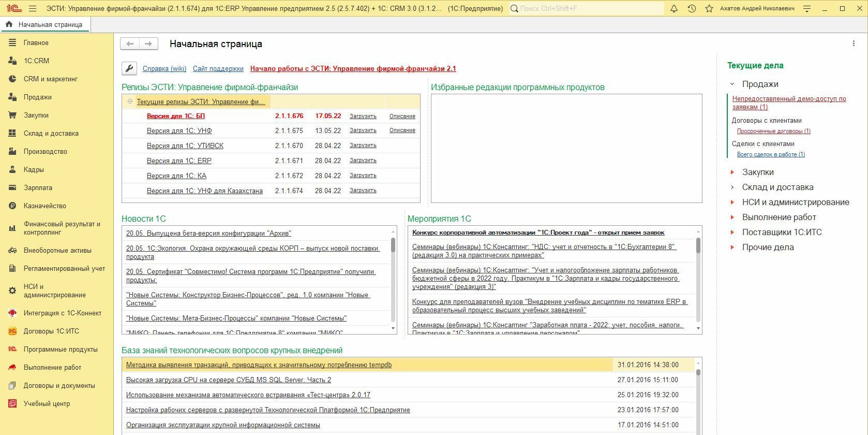The width and height of the screenshot is (868, 435).
Task: Click the Кадры person icon
Action: coord(12,169)
